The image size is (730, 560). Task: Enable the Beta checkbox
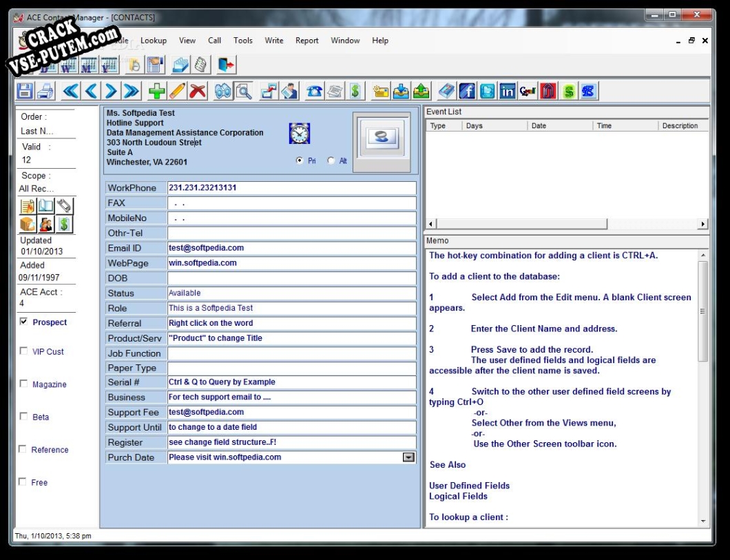coord(23,416)
